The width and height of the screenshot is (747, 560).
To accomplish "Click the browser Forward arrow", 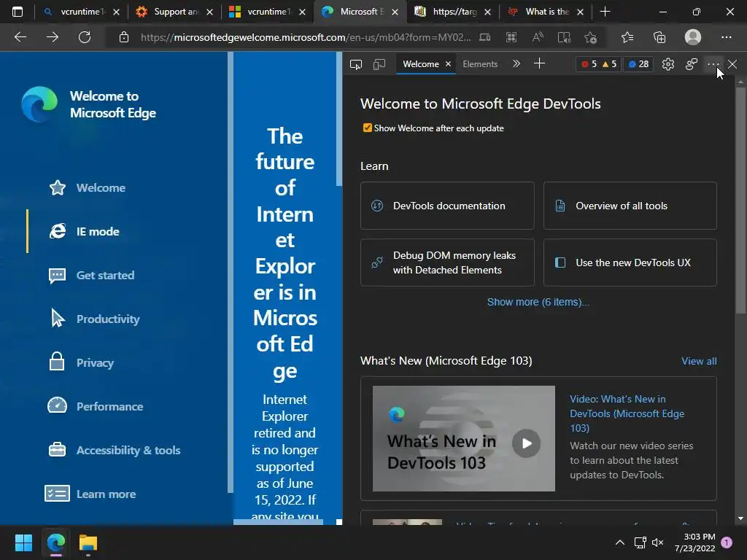I will pos(53,37).
